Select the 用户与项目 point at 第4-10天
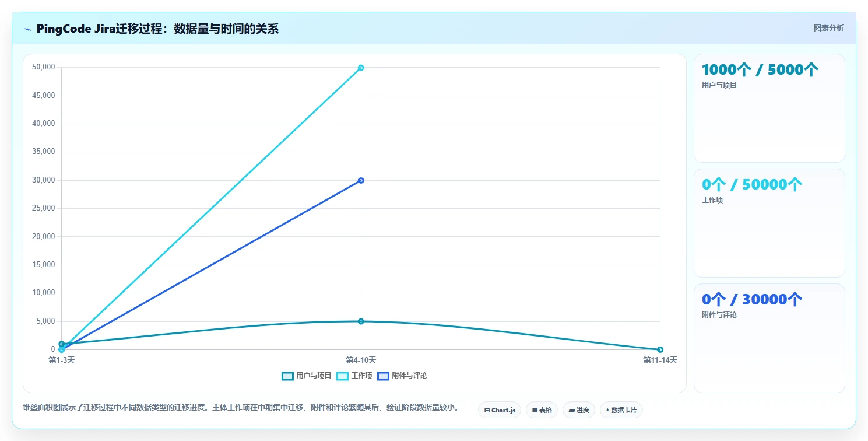This screenshot has height=441, width=868. coord(361,321)
